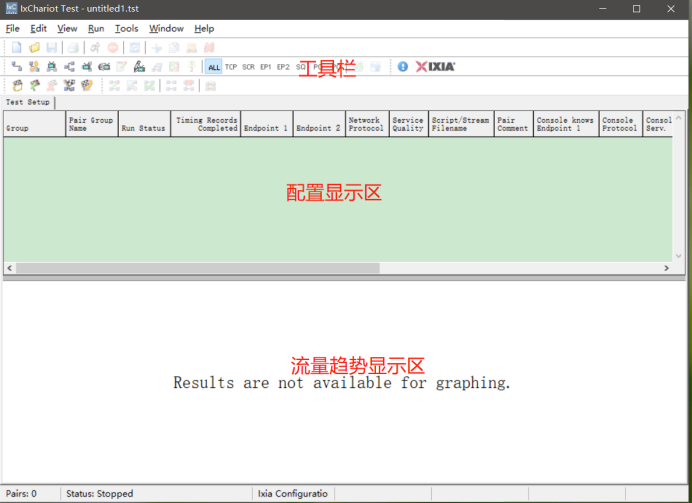692x503 pixels.
Task: Open the Help menu
Action: [204, 29]
